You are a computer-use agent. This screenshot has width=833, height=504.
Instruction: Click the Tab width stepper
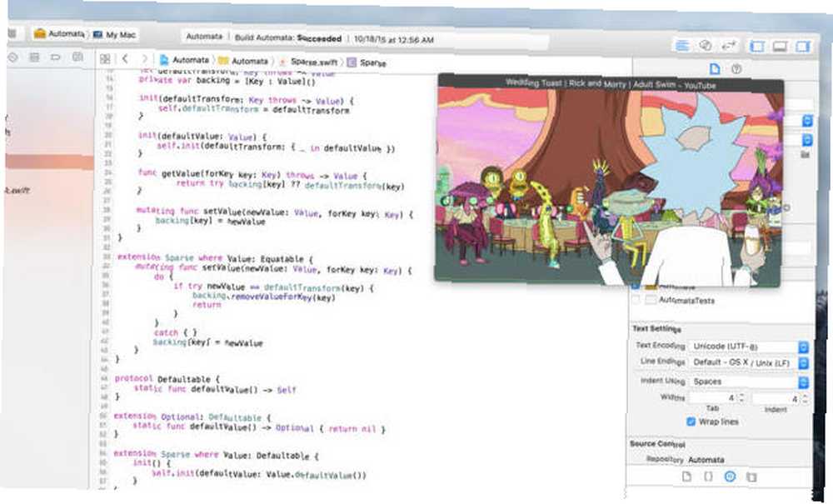tap(742, 397)
